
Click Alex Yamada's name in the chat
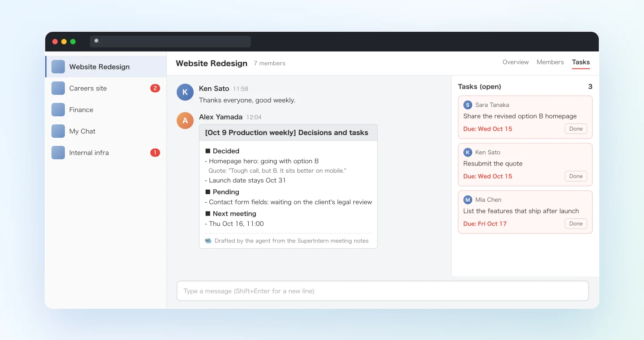point(220,117)
